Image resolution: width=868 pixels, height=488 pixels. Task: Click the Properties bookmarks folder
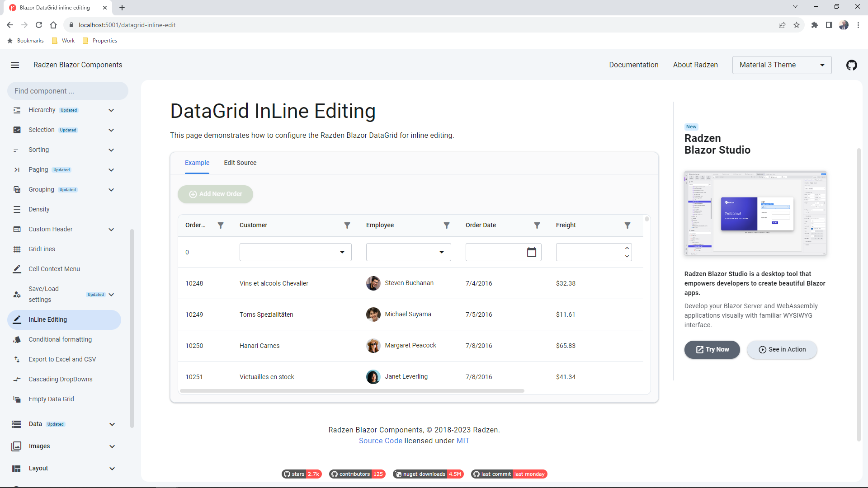tap(100, 41)
